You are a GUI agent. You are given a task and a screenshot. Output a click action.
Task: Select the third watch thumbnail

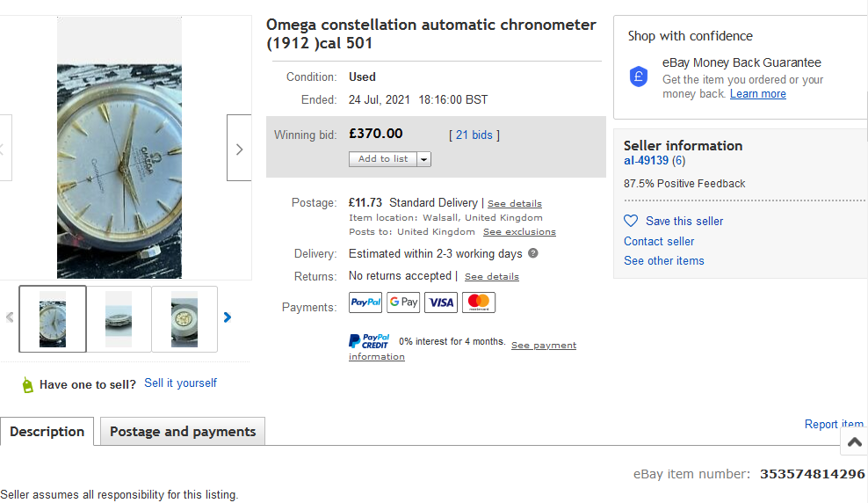pyautogui.click(x=184, y=318)
